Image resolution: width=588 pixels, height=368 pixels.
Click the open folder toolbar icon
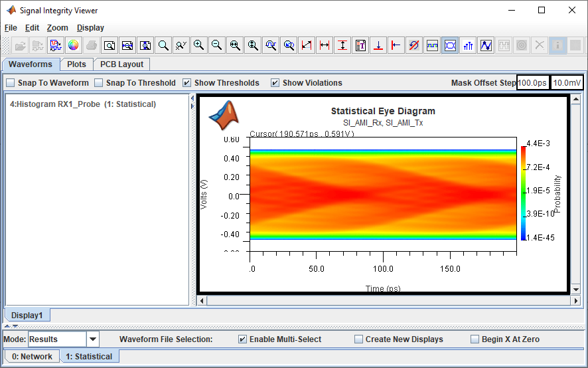coord(19,45)
